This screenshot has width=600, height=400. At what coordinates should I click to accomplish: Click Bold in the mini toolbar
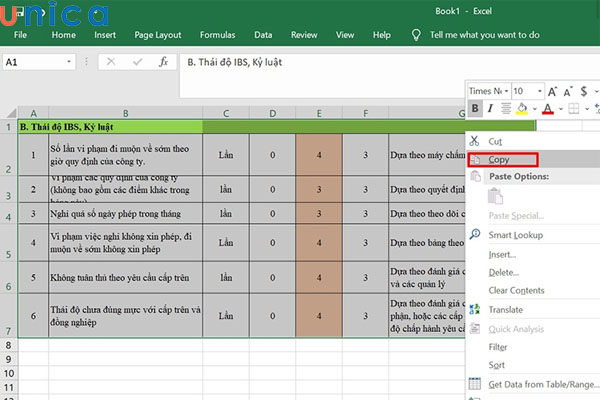tap(476, 108)
